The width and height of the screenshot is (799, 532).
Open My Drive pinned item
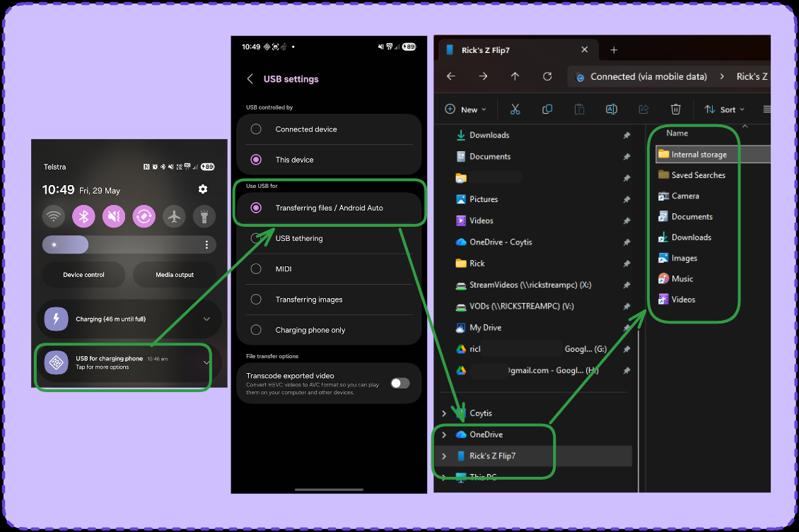[485, 327]
